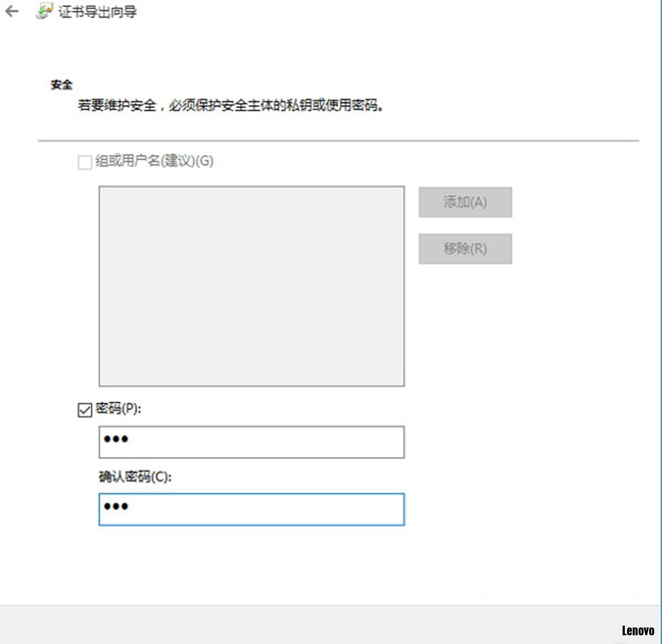This screenshot has width=662, height=644.
Task: Toggle the 组或用户名(建议)(G) checkbox
Action: (x=85, y=162)
